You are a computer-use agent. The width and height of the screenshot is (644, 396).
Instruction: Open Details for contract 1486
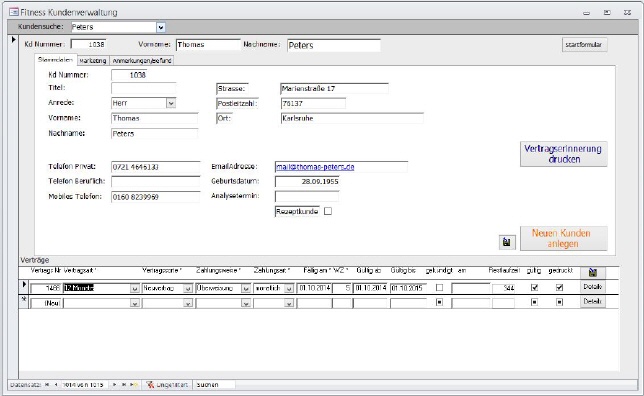coord(592,287)
